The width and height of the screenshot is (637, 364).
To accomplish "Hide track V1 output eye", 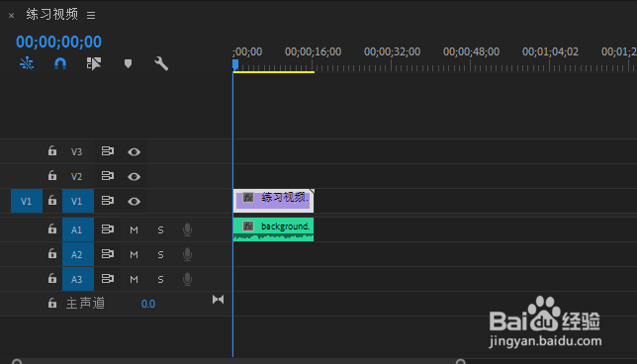I will 135,202.
